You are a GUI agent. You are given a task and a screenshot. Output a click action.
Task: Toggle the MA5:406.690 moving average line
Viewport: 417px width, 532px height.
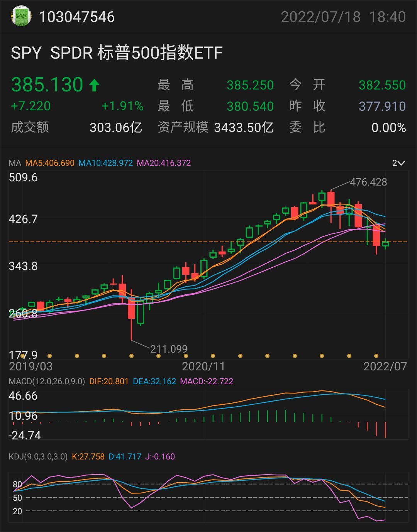click(x=50, y=163)
